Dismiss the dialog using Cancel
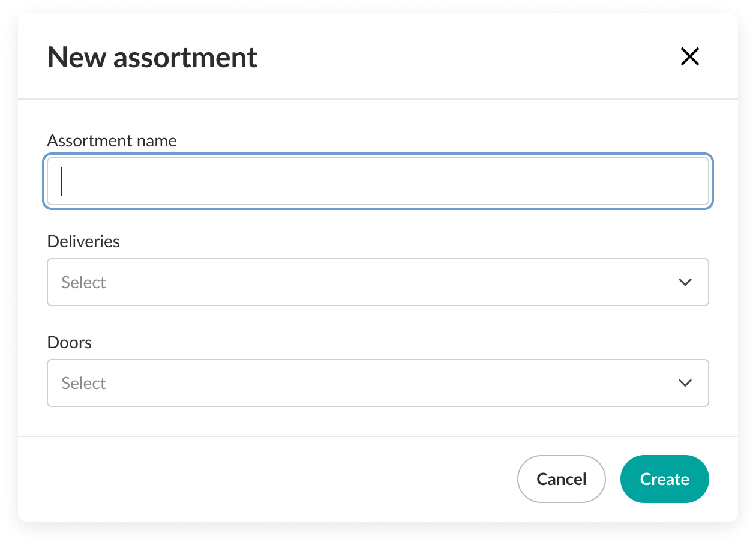The height and width of the screenshot is (545, 756). tap(561, 479)
